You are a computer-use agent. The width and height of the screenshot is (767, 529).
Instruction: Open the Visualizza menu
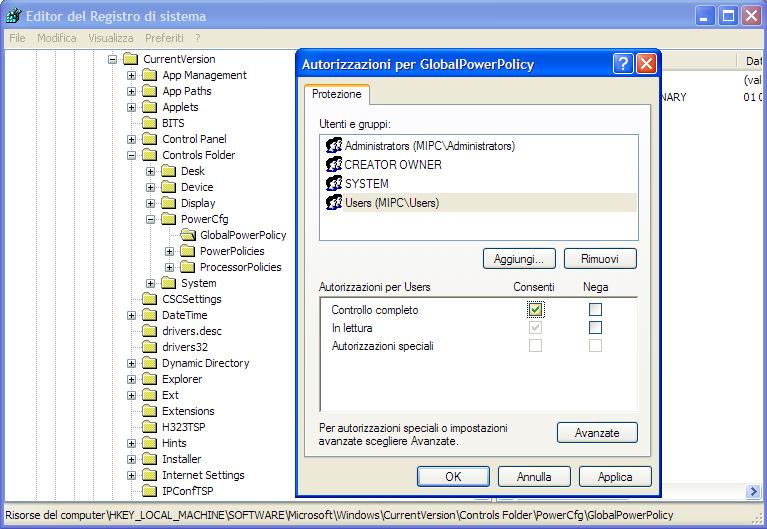coord(111,38)
